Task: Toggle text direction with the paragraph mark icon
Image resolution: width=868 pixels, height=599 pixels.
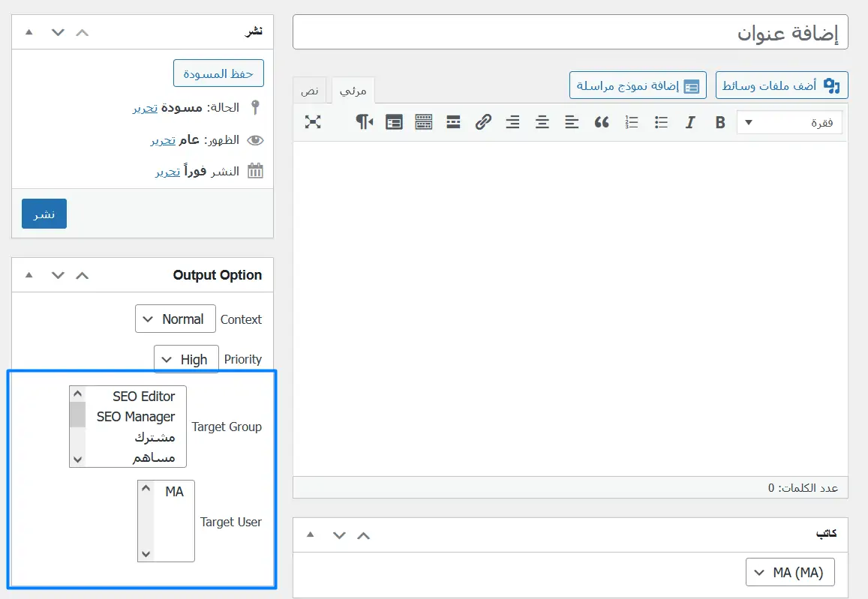Action: [365, 122]
